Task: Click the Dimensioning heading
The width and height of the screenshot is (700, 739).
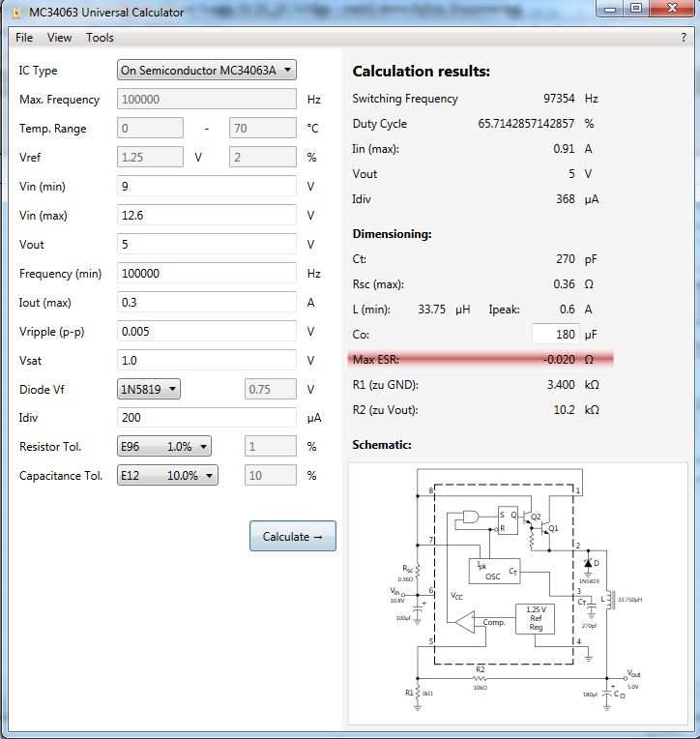Action: [392, 234]
